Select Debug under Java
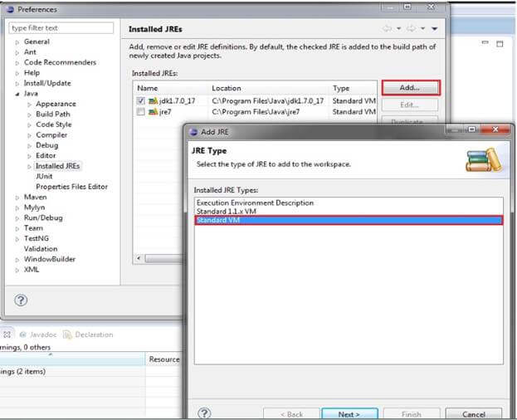Image resolution: width=517 pixels, height=420 pixels. click(x=46, y=145)
